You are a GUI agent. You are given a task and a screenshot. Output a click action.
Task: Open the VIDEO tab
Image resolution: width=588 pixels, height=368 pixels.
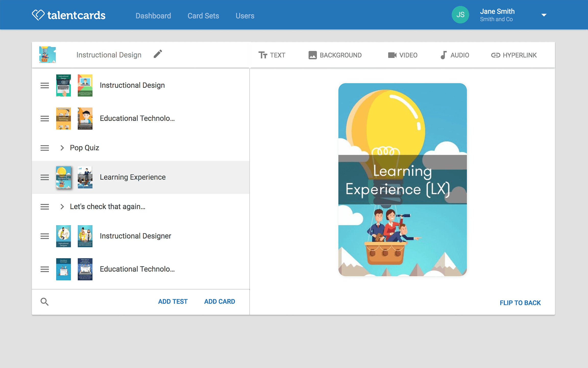point(402,55)
